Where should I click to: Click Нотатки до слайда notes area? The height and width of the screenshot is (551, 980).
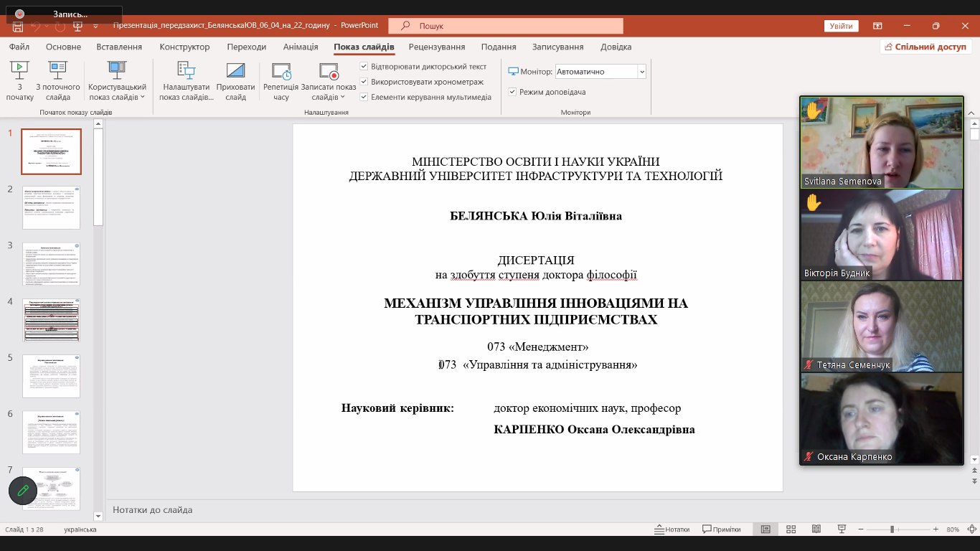click(x=152, y=510)
